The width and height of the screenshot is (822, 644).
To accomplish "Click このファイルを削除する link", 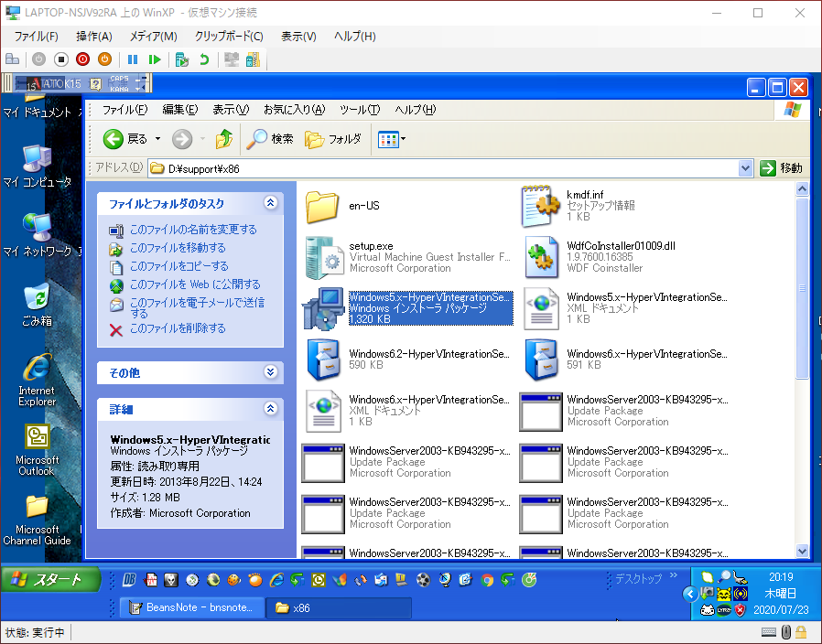I will [x=178, y=328].
